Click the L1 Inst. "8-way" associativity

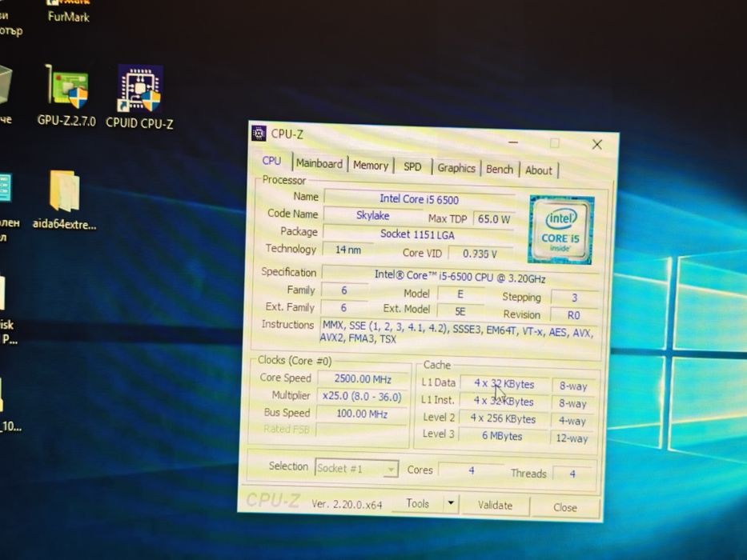pos(572,404)
